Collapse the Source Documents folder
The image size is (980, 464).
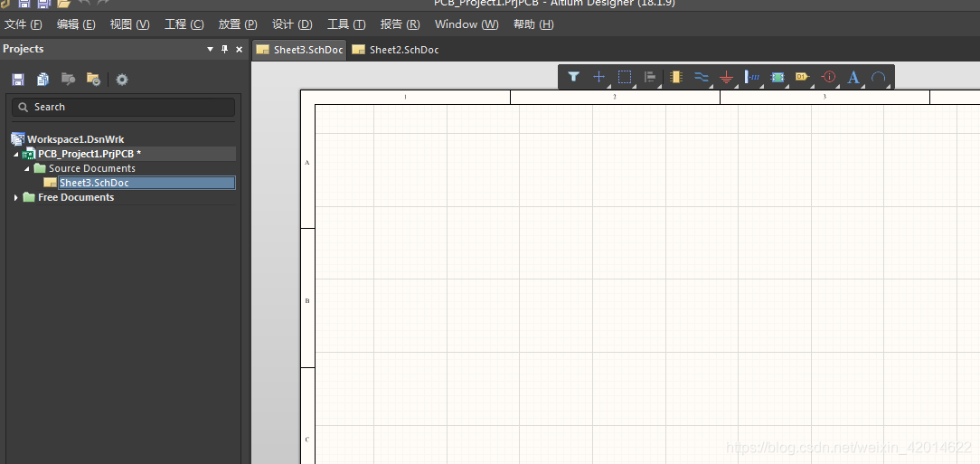[x=27, y=169]
